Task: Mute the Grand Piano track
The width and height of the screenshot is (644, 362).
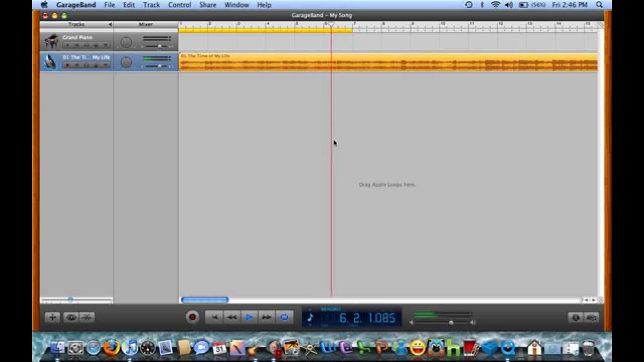Action: [x=77, y=46]
